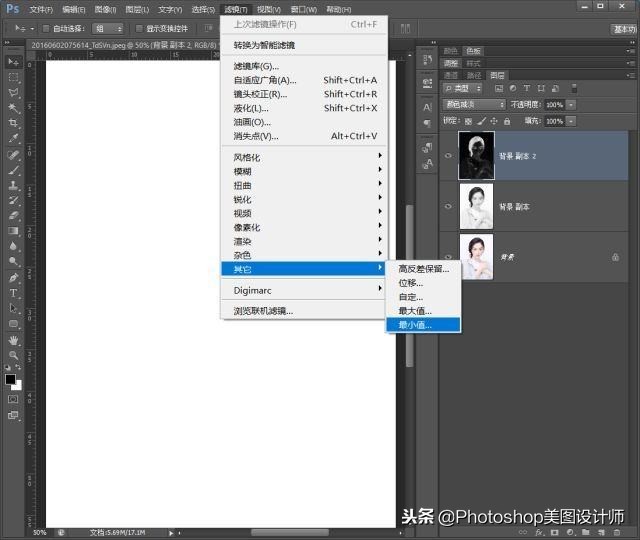Screen dimensions: 640x540
Task: Switch to the 色板 tab
Action: 473,51
